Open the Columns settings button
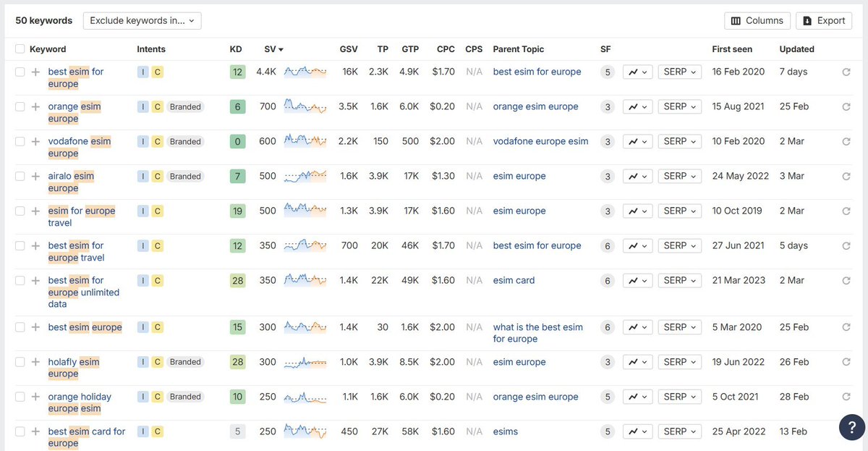This screenshot has width=868, height=451. 757,21
